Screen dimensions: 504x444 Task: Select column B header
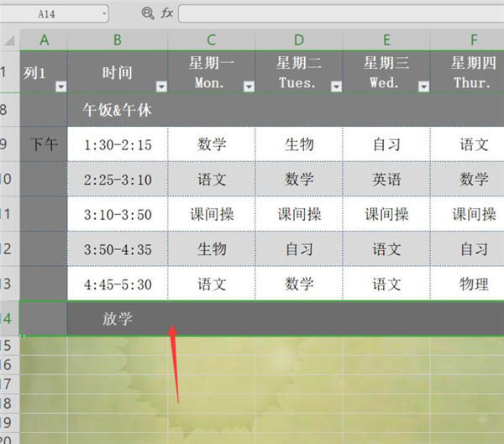click(118, 39)
